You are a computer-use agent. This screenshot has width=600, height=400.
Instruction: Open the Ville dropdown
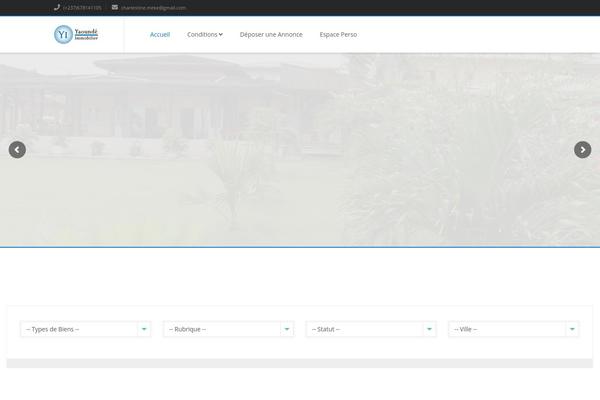514,329
